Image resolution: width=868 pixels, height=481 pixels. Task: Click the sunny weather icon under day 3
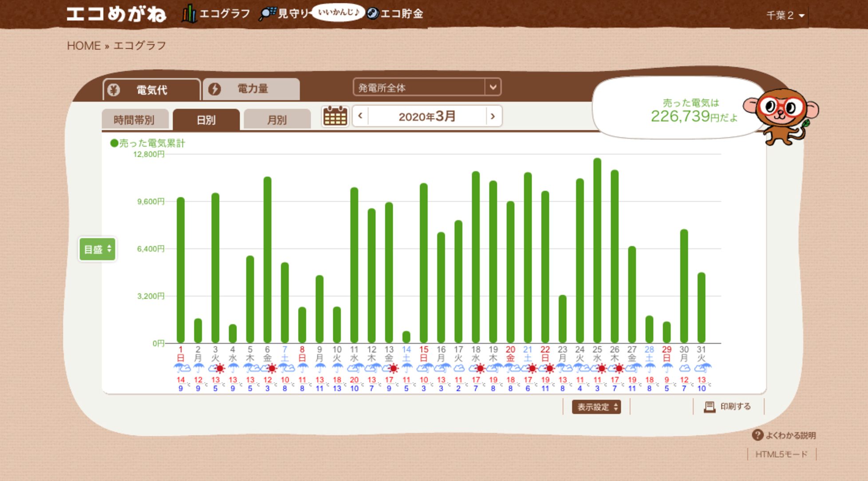click(220, 368)
